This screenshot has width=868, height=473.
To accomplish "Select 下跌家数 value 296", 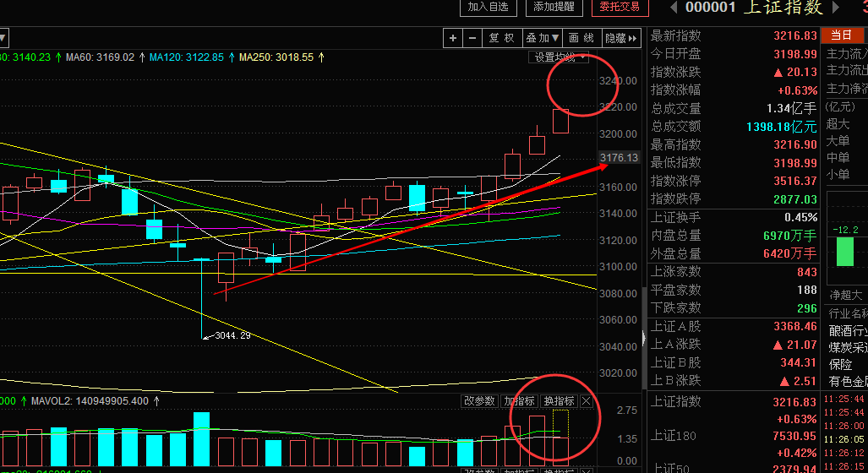I will (806, 308).
